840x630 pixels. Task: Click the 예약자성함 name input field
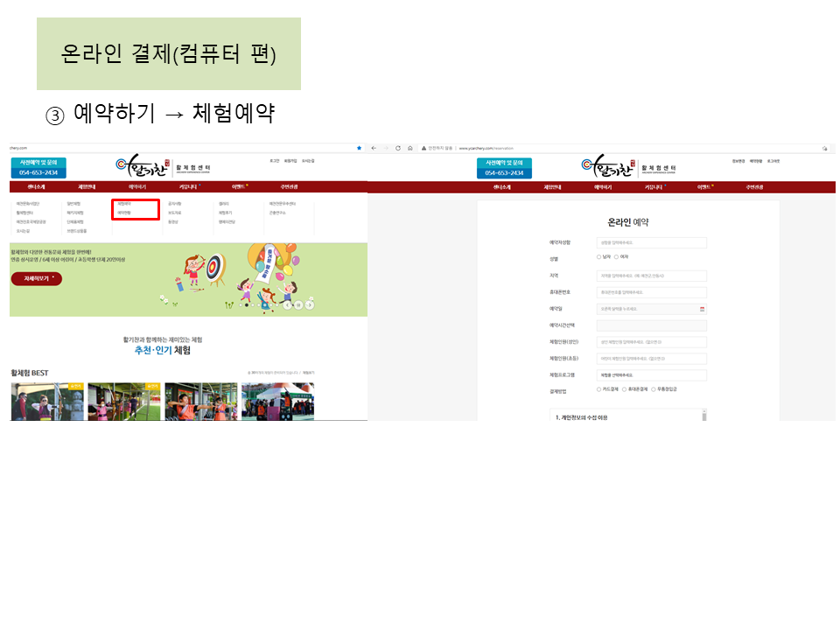click(651, 242)
